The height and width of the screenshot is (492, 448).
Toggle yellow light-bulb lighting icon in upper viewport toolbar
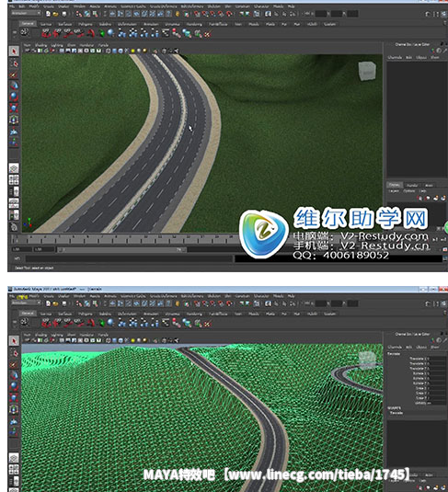point(132,51)
